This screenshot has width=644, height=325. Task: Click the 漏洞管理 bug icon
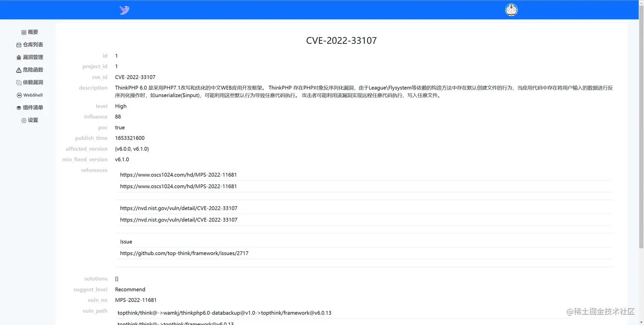19,58
